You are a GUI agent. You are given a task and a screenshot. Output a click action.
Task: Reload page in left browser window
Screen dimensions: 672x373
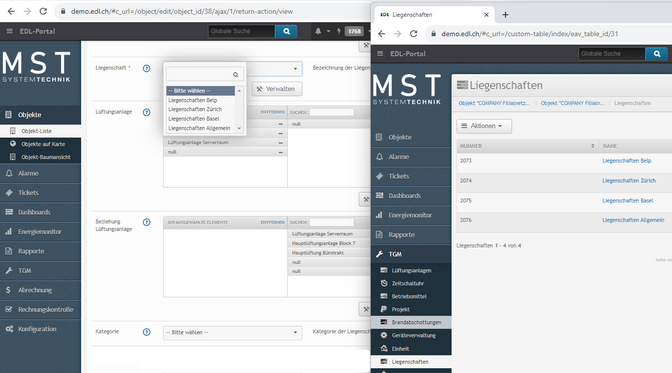click(43, 11)
